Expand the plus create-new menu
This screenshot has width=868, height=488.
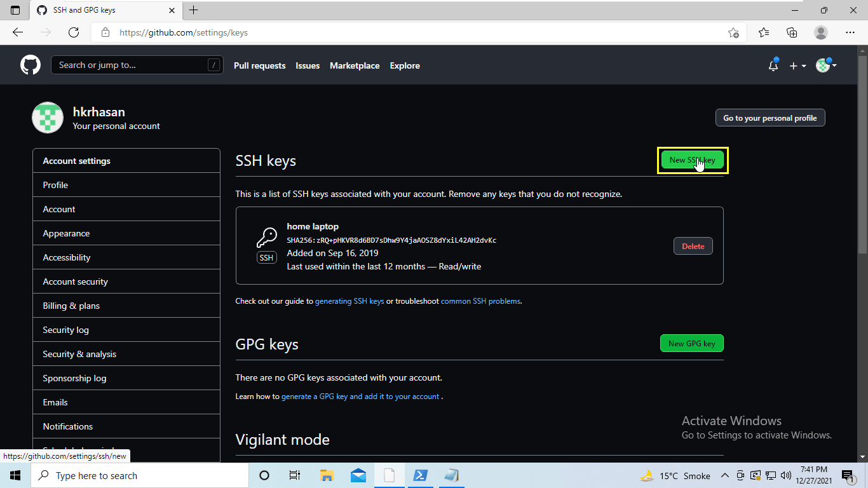click(x=797, y=65)
